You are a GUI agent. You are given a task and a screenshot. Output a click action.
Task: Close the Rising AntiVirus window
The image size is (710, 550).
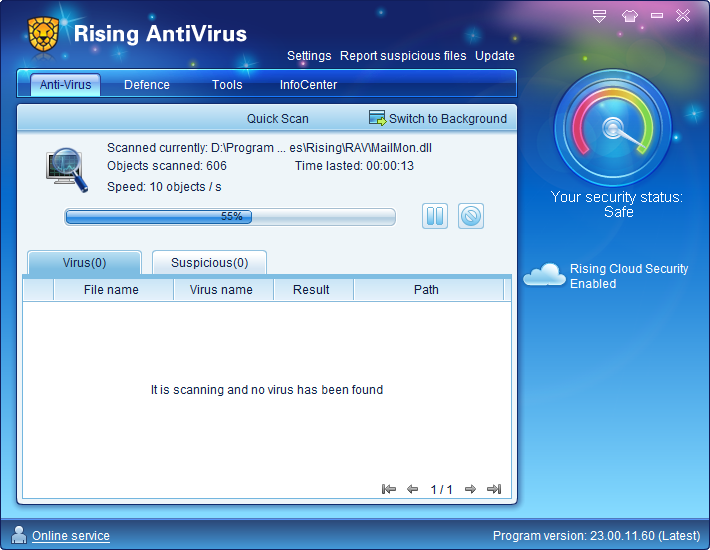(x=682, y=16)
